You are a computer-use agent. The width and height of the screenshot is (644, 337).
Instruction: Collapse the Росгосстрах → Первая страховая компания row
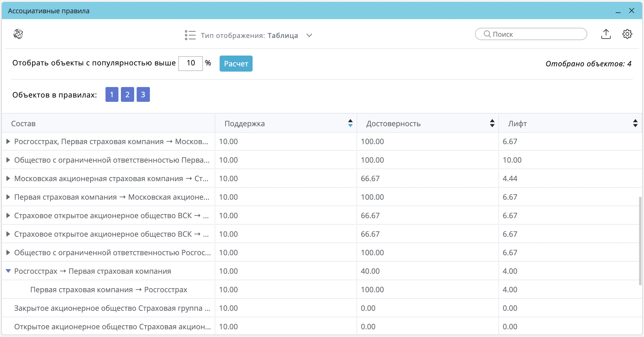pos(8,271)
